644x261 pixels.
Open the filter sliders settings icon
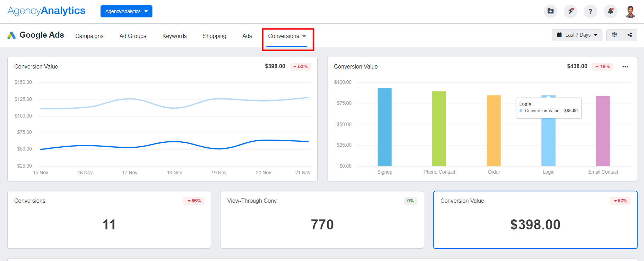coord(614,35)
